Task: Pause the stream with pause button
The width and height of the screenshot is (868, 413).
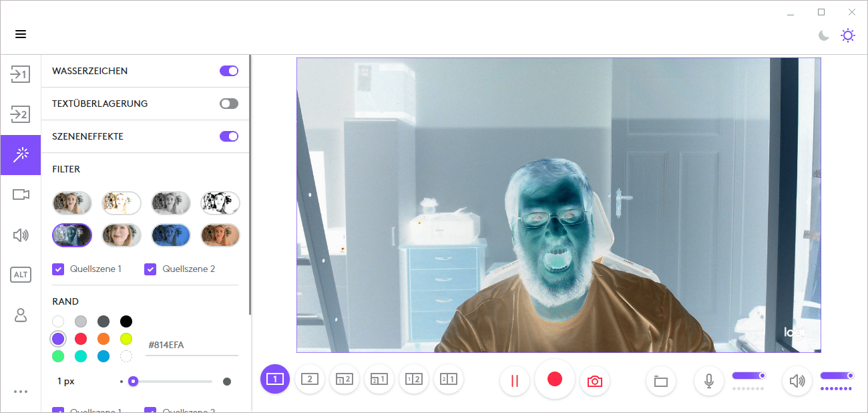Action: (514, 380)
